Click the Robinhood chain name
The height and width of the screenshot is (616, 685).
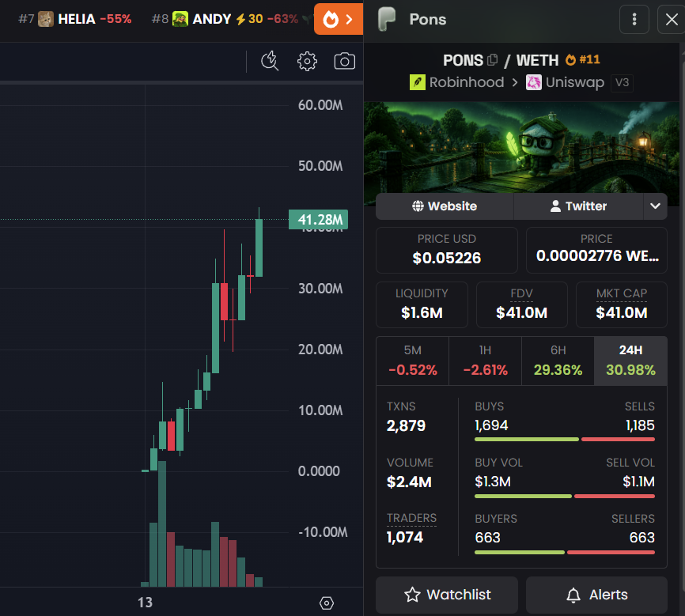point(467,82)
